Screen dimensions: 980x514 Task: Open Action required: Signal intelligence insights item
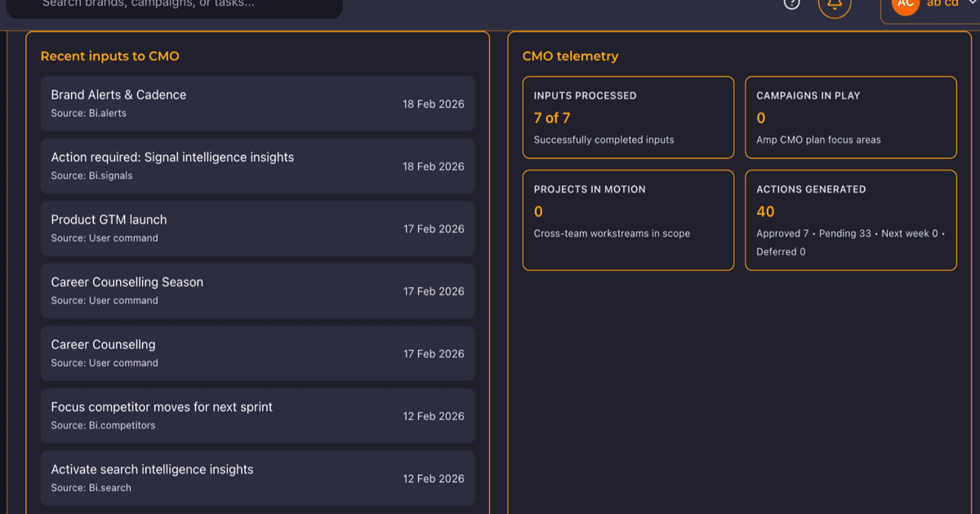coord(257,166)
